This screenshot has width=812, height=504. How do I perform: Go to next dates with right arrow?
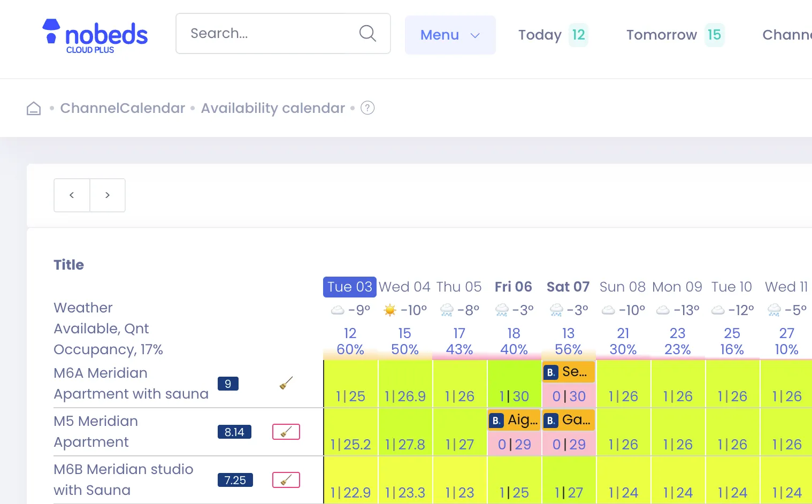tap(108, 195)
